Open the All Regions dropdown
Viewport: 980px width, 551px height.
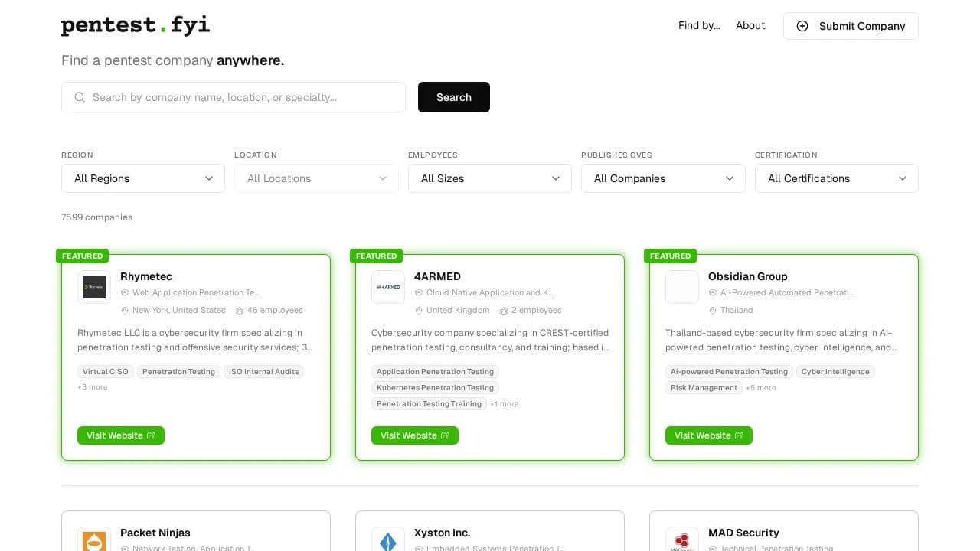(x=142, y=178)
